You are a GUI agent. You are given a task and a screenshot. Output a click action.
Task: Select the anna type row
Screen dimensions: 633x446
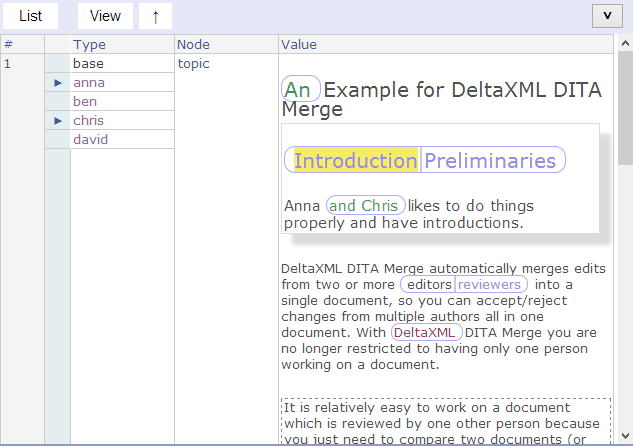122,82
